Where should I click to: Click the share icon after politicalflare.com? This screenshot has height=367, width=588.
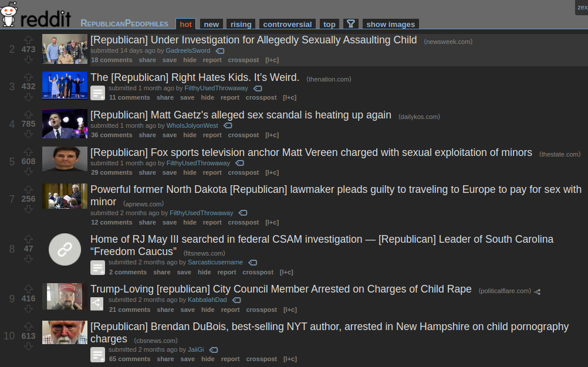(x=538, y=292)
